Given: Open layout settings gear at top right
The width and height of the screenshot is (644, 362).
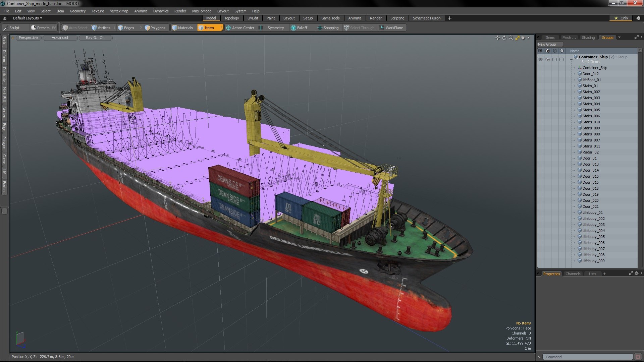Looking at the screenshot, I should pyautogui.click(x=638, y=18).
